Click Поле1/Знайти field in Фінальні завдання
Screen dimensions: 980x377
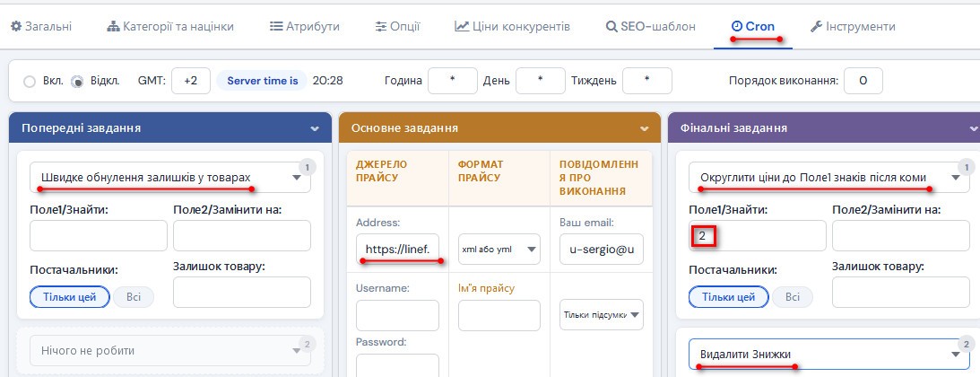click(x=758, y=236)
